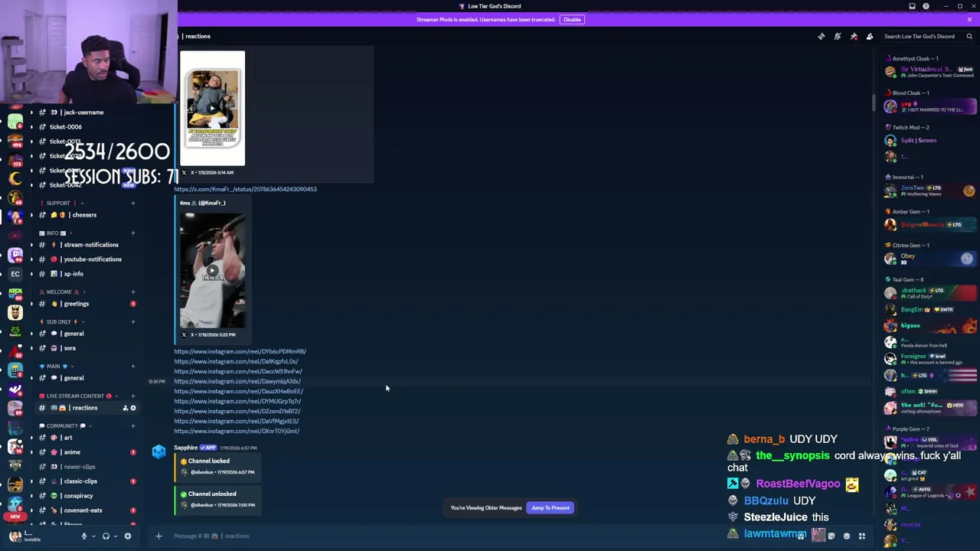This screenshot has width=980, height=551.
Task: Toggle deafen headphones in user panel
Action: coord(106,536)
